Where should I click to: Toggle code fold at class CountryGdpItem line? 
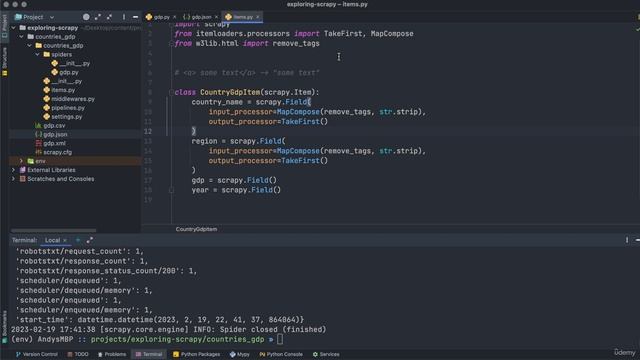(171, 93)
